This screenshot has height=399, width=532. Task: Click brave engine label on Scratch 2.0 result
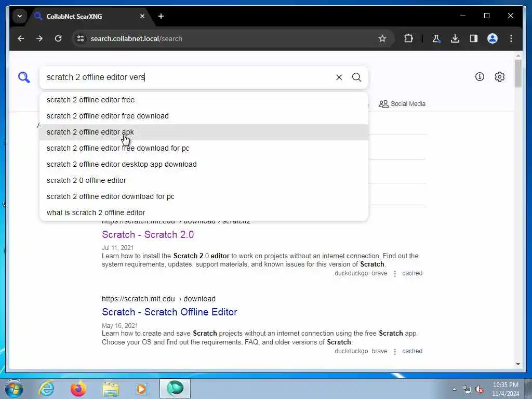pos(379,273)
